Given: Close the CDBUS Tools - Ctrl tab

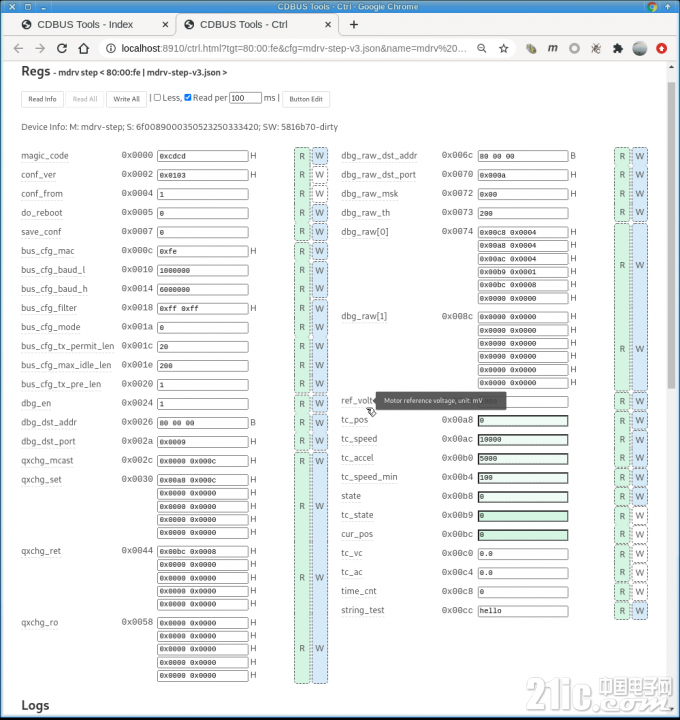Looking at the screenshot, I should coord(328,25).
